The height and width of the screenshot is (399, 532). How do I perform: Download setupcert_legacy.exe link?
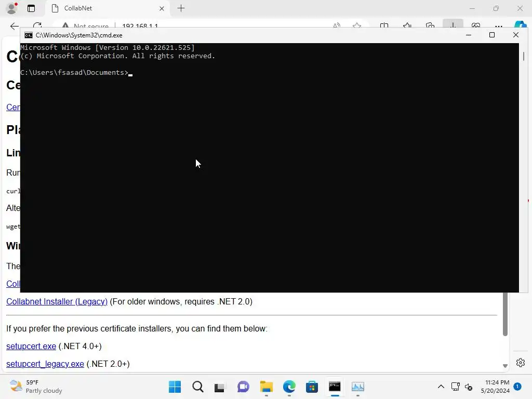[45, 364]
